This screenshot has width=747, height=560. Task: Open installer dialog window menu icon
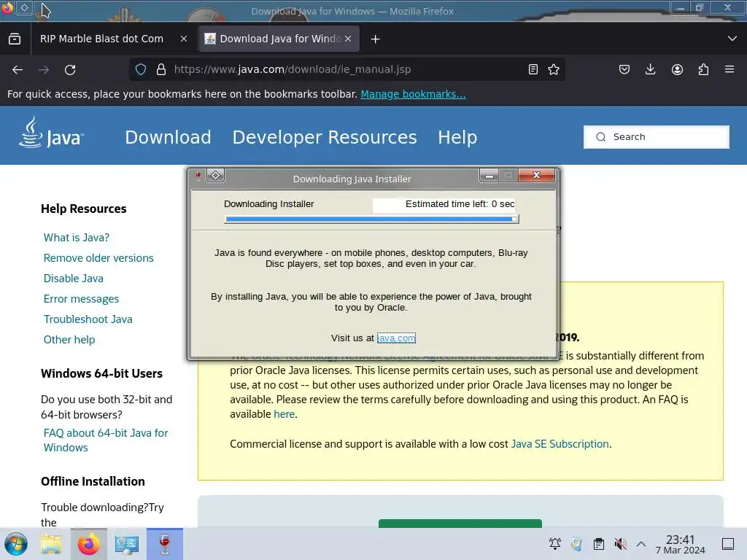click(x=198, y=176)
